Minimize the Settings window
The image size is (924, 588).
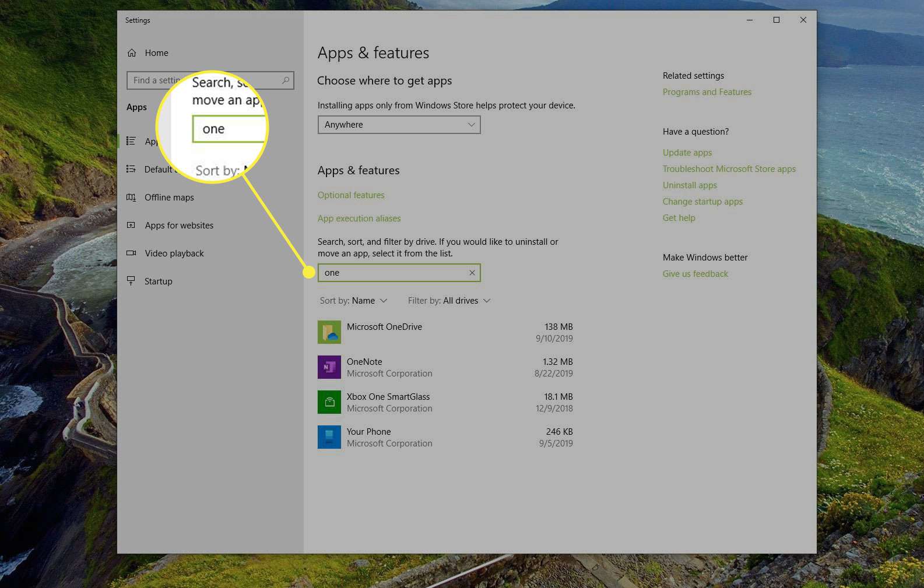(x=750, y=20)
